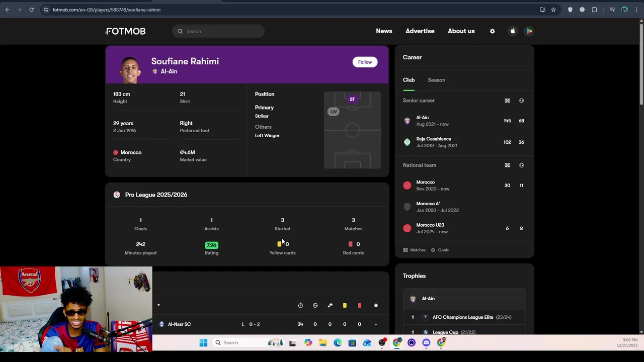
Task: Open the Windows Start menu
Action: (x=203, y=343)
